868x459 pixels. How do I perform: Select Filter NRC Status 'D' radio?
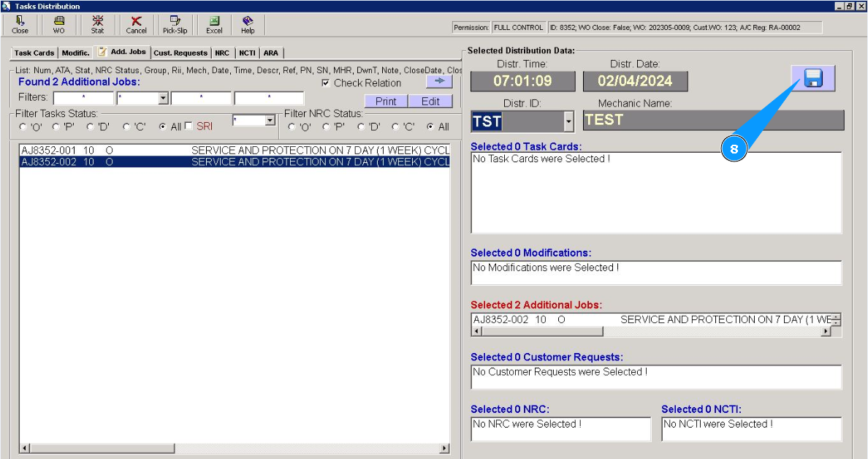(x=360, y=126)
